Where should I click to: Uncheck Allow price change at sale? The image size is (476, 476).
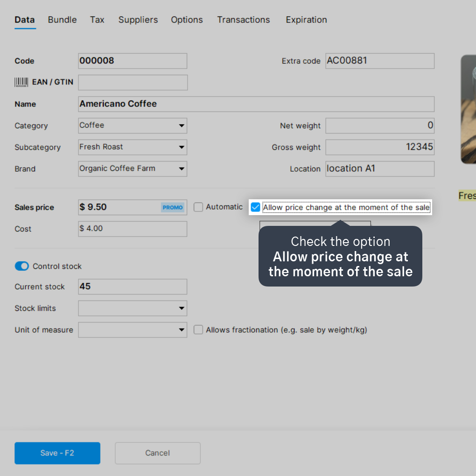(x=255, y=207)
